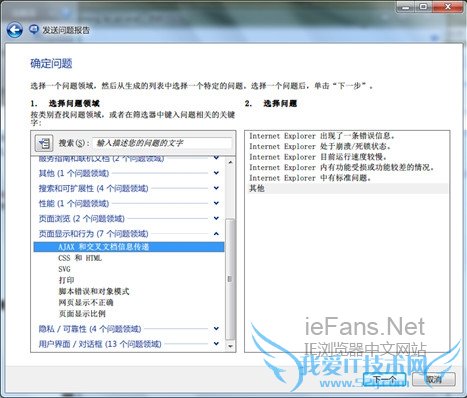Viewport: 467px width, 398px height.
Task: Click the category list scrollbar thumb
Action: (230, 279)
